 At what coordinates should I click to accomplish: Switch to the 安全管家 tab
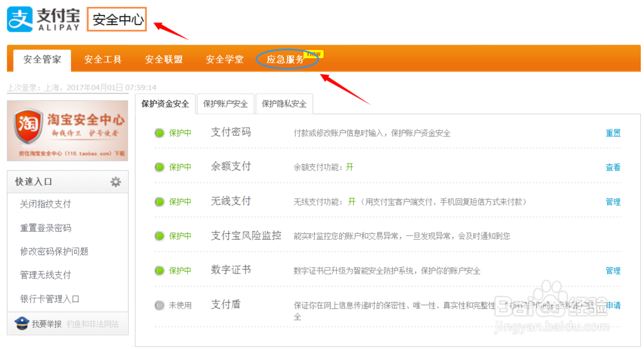click(42, 60)
